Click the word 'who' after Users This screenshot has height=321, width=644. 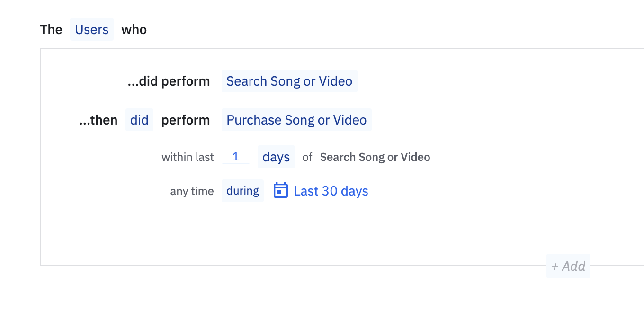pyautogui.click(x=134, y=30)
